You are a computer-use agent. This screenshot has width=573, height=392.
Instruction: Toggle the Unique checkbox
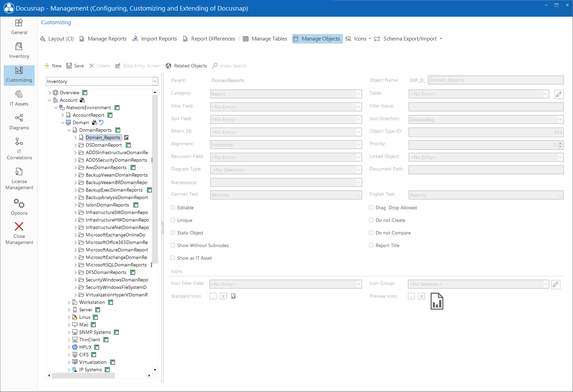tap(173, 220)
